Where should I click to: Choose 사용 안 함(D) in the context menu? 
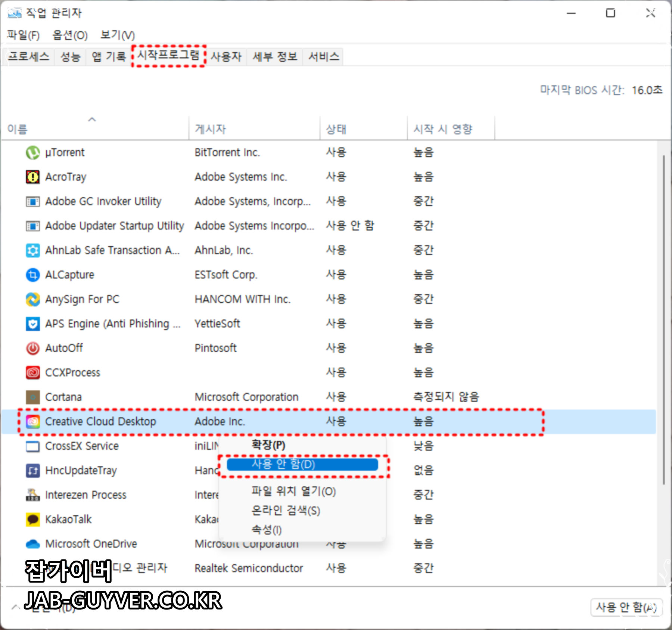(302, 465)
